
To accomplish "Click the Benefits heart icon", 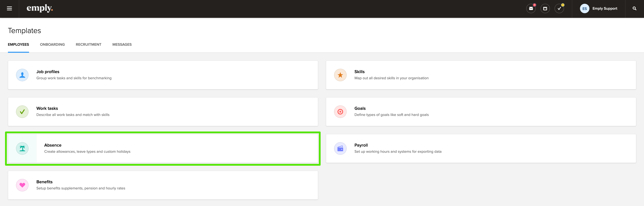I will pyautogui.click(x=22, y=185).
